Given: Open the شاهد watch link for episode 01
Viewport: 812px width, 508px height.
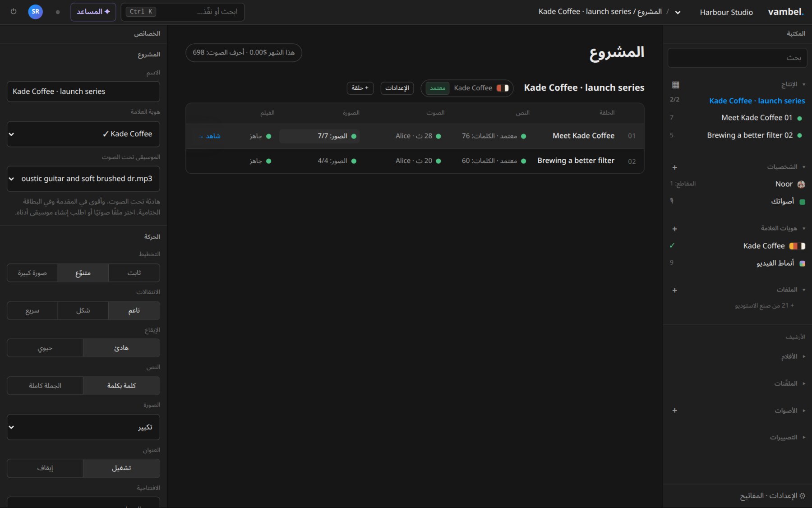Looking at the screenshot, I should [x=209, y=136].
